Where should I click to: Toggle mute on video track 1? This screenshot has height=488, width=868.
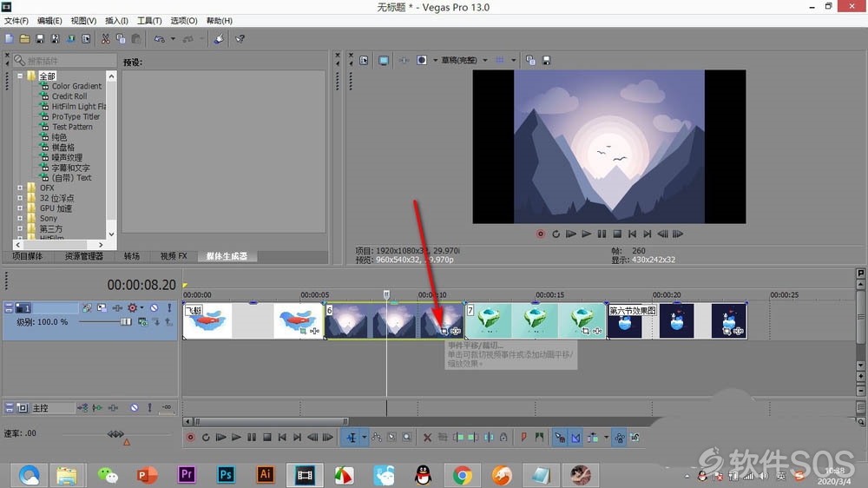pos(155,307)
